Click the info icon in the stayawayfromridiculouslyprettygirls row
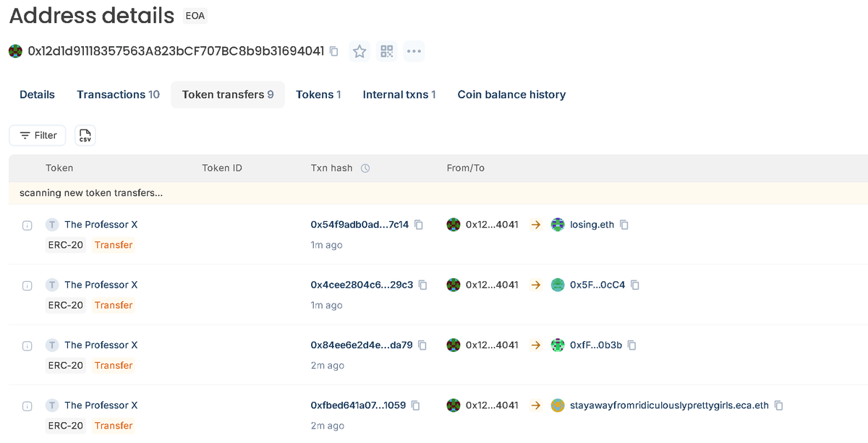868x443 pixels. point(27,406)
